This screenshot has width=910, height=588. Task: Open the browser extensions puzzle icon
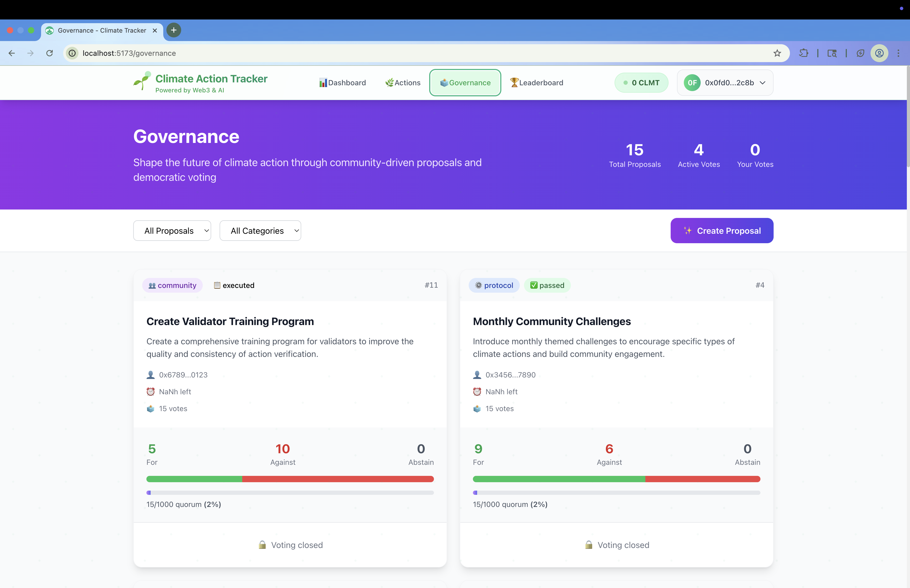point(803,53)
